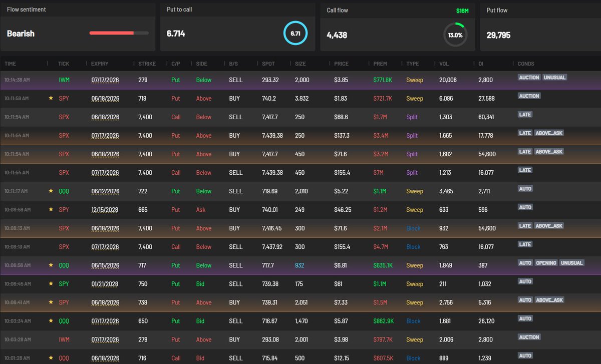Select the IWM ticker at 10:14:38 AM
601x364 pixels.
[64, 80]
